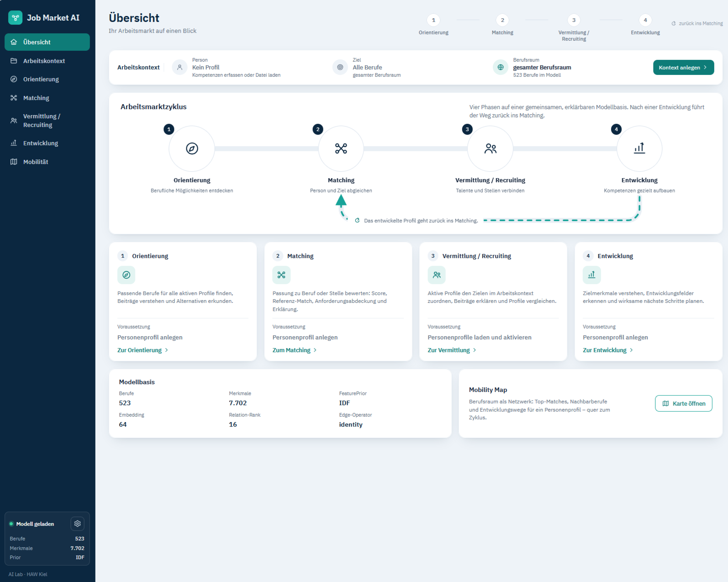
Task: Select Matching in the sidebar menu
Action: pos(47,98)
